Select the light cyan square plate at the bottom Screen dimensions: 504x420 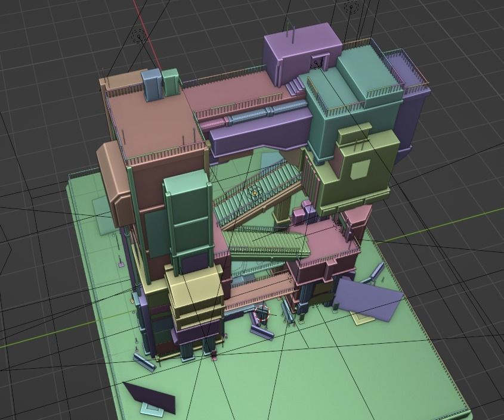tap(151, 409)
